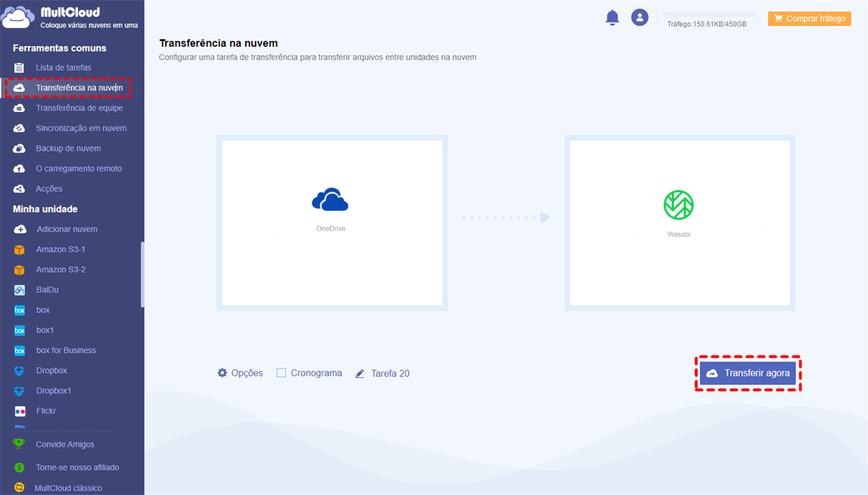868x495 pixels.
Task: Click the traffic usage progress bar
Action: [710, 14]
